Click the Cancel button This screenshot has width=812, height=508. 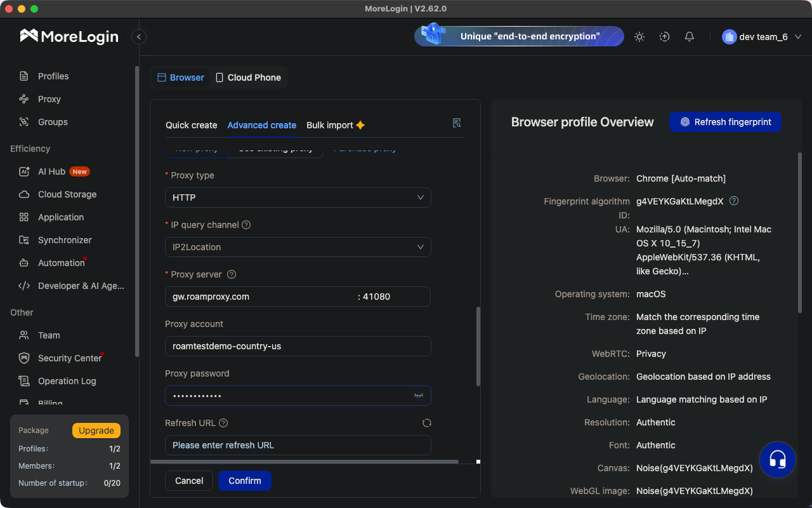coord(189,481)
